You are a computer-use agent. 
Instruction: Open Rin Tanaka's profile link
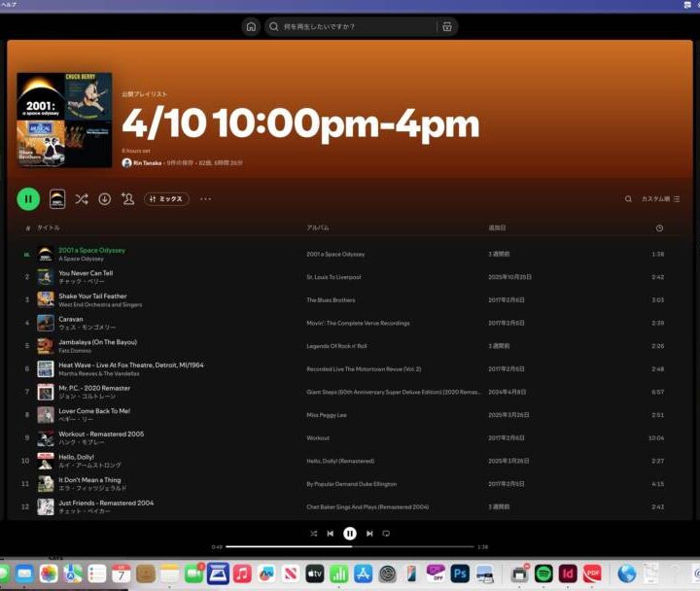point(148,163)
